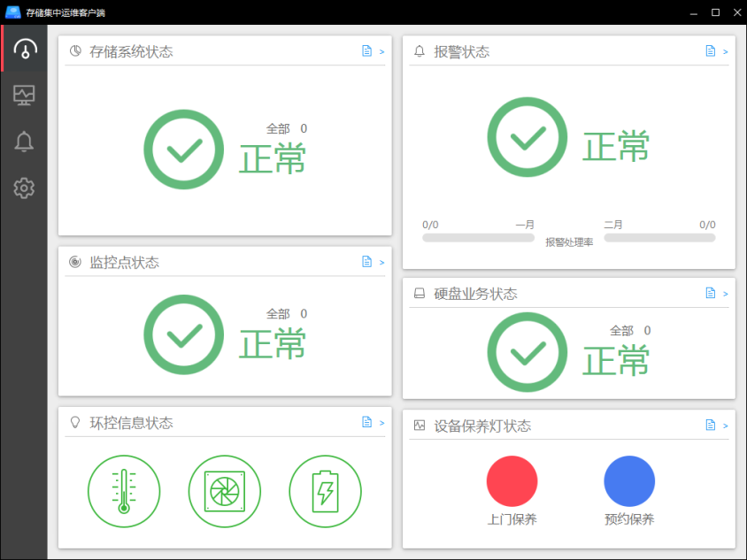Expand 硬盘业务状态 panel arrow
This screenshot has width=747, height=560.
[x=725, y=294]
